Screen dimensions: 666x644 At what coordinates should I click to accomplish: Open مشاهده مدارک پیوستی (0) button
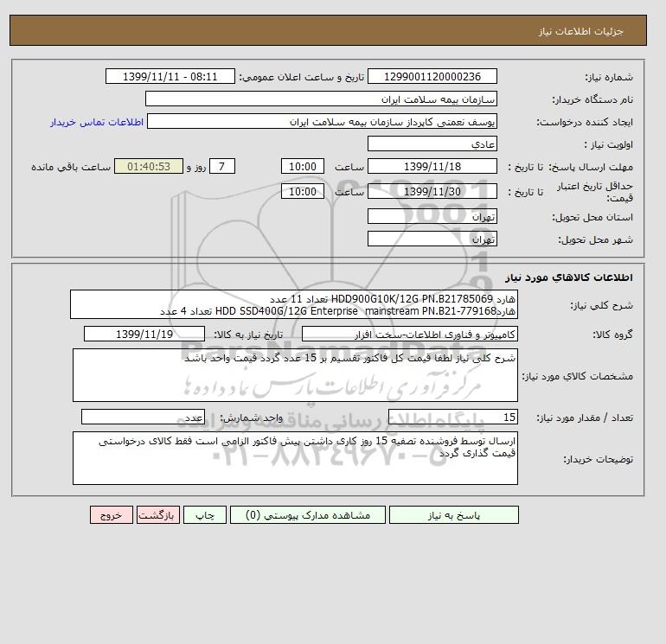pos(308,515)
